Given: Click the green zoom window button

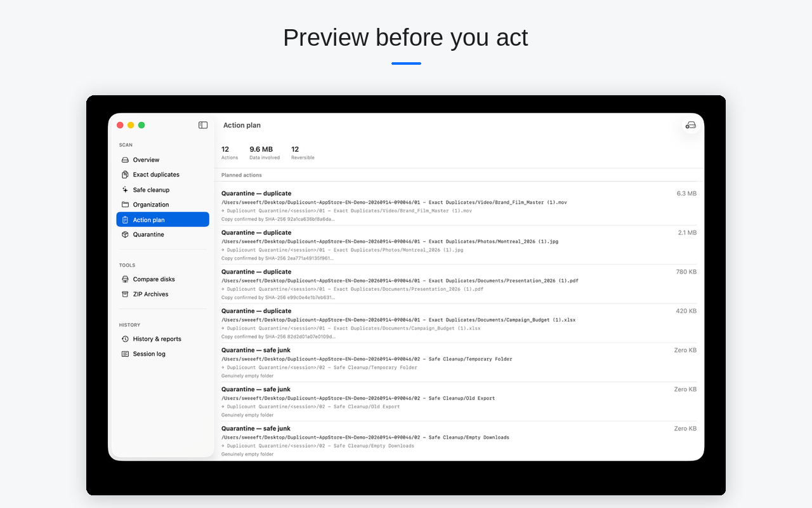Looking at the screenshot, I should [x=141, y=125].
